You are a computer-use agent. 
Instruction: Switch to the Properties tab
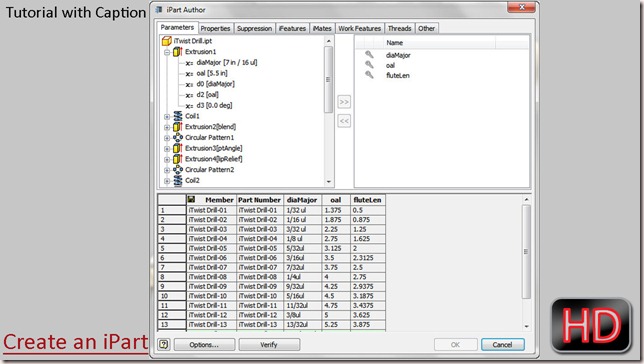pos(215,28)
